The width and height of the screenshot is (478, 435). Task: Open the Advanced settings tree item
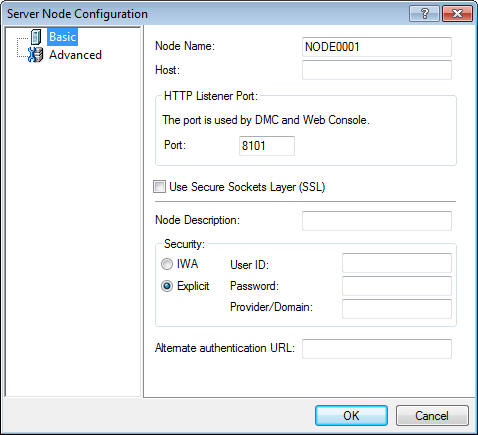(75, 55)
